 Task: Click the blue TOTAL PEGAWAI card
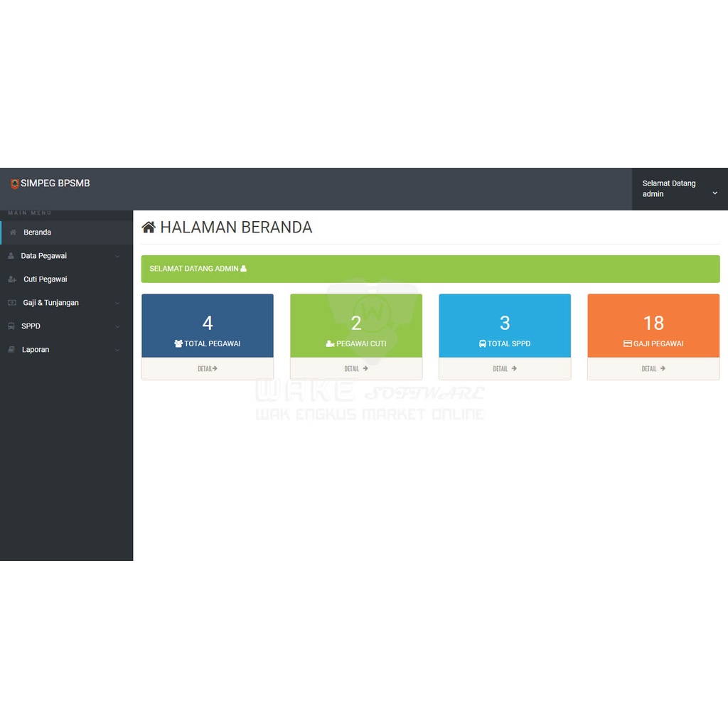tap(208, 326)
